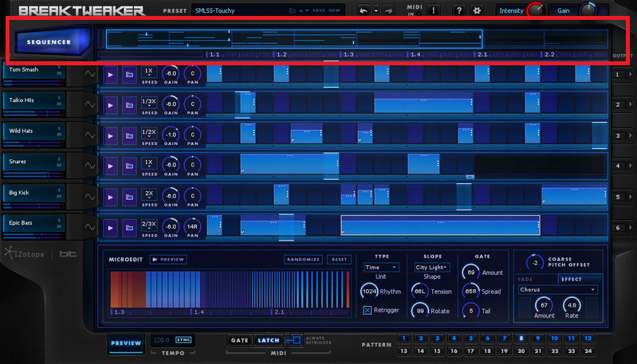This screenshot has width=637, height=364.
Task: Click the Randomize button in MicroEdit
Action: 304,260
